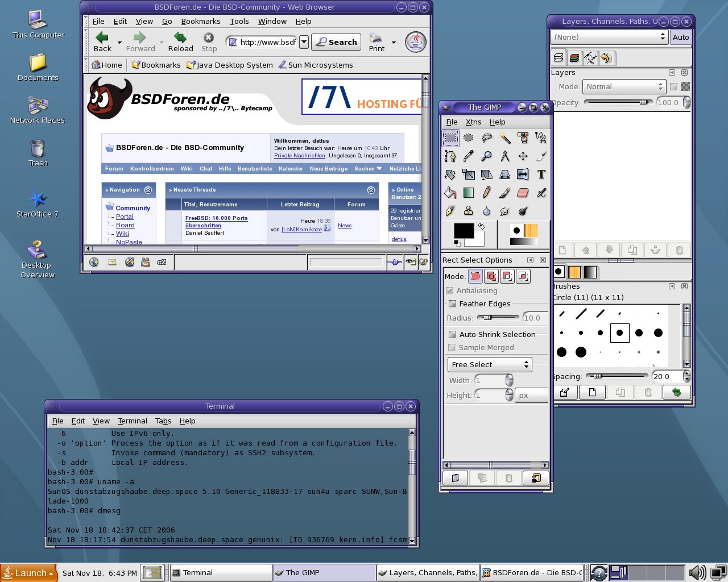The width and height of the screenshot is (728, 582).
Task: Open the Print options dropdown arrow
Action: [x=394, y=42]
